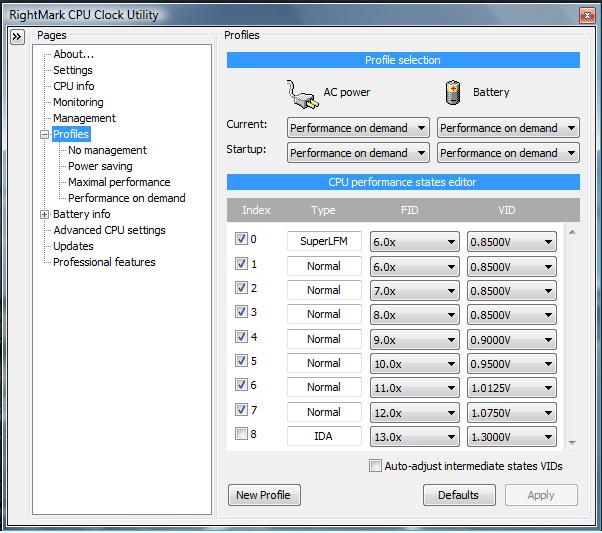Uncheck performance state index 1
Image resolution: width=602 pixels, height=533 pixels.
pyautogui.click(x=241, y=263)
